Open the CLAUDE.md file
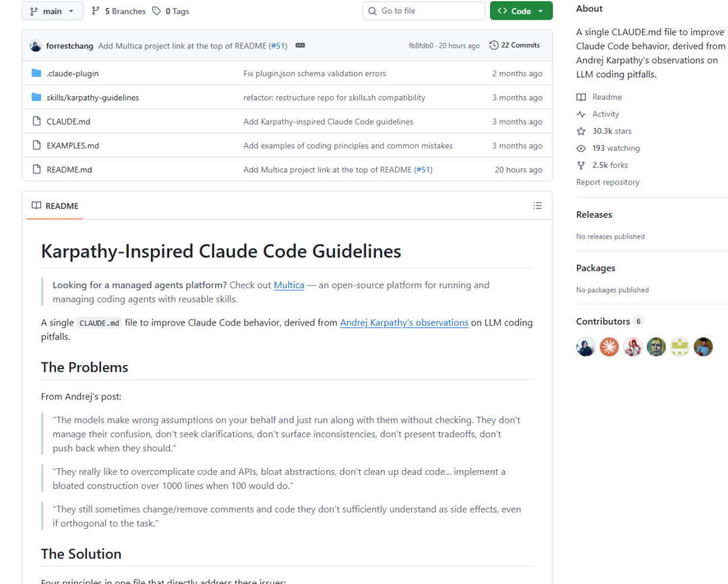The height and width of the screenshot is (584, 728). pyautogui.click(x=68, y=122)
